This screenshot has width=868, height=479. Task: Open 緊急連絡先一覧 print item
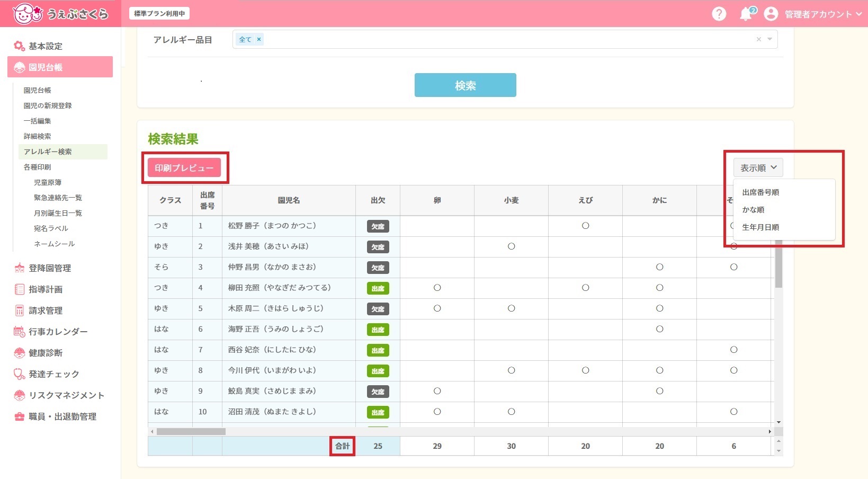pos(58,198)
